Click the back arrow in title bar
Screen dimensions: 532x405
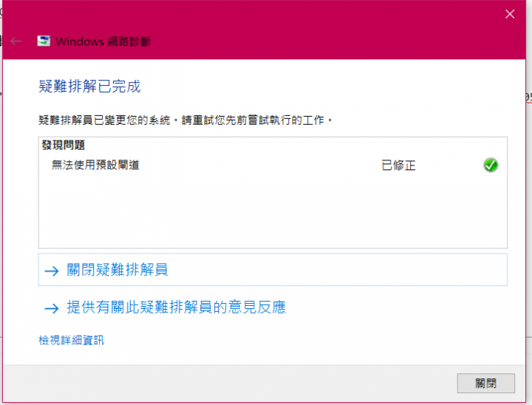(16, 41)
